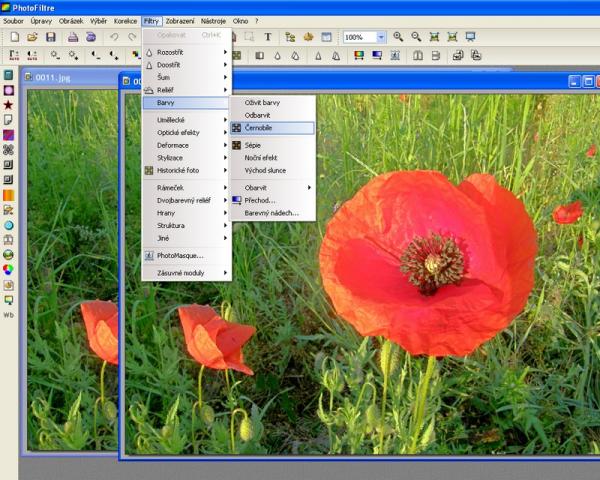Increase contrast with the half-circle plus icon
600x480 pixels.
114,56
